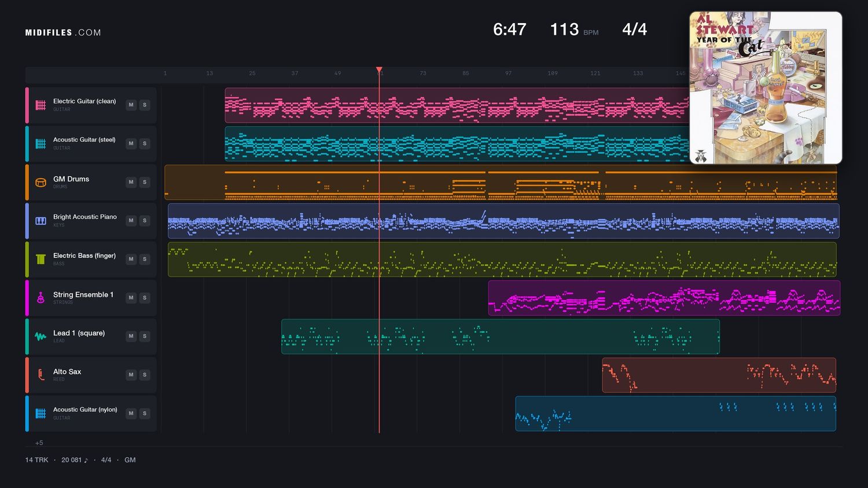868x488 pixels.
Task: Click the GM Drums track name
Action: [71, 179]
